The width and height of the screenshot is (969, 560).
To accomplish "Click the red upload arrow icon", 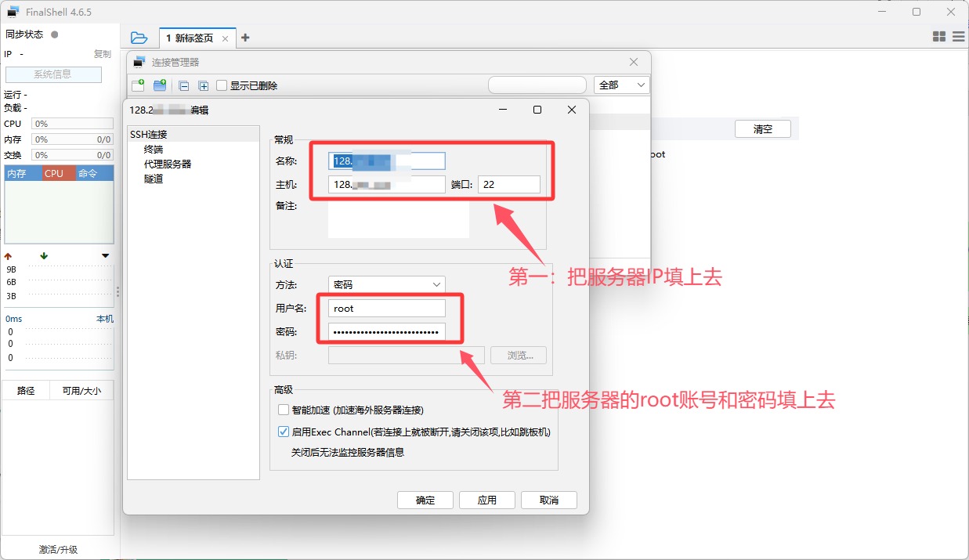I will (9, 256).
